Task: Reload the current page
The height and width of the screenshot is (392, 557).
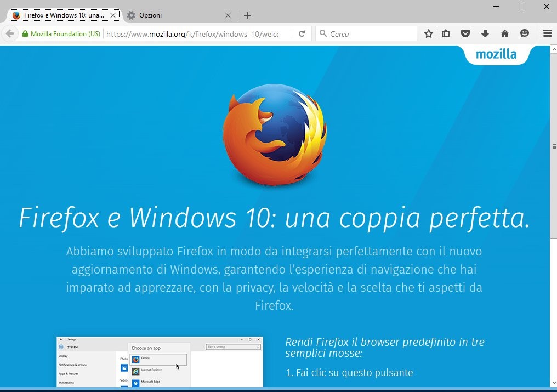Action: click(302, 34)
